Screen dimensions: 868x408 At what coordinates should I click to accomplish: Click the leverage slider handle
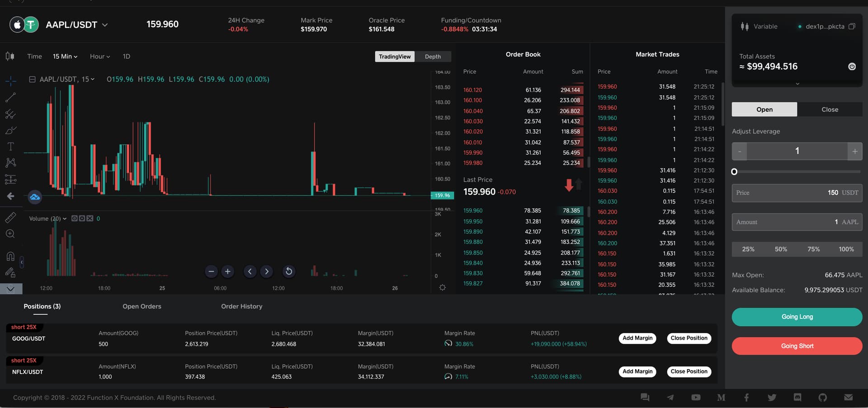pos(734,172)
